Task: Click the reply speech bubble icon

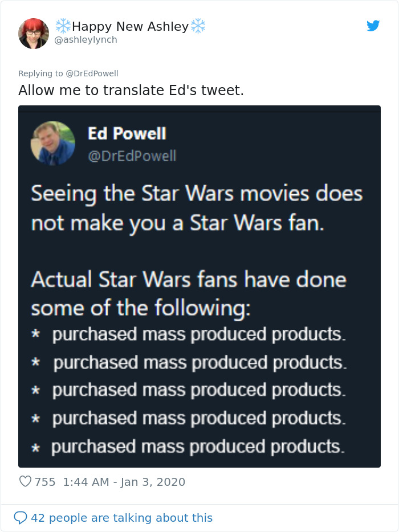Action: click(x=22, y=517)
